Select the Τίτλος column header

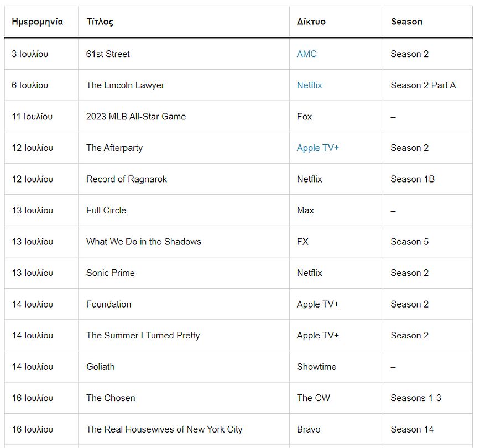point(100,22)
